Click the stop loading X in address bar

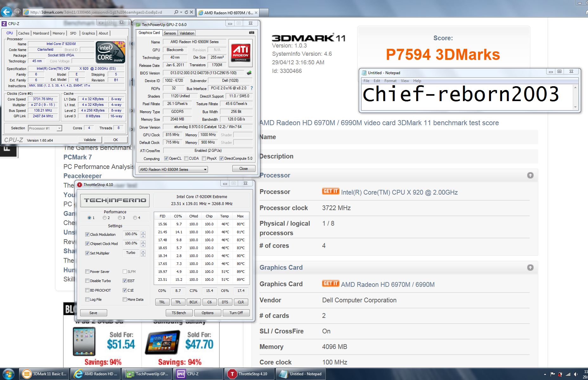pyautogui.click(x=191, y=12)
